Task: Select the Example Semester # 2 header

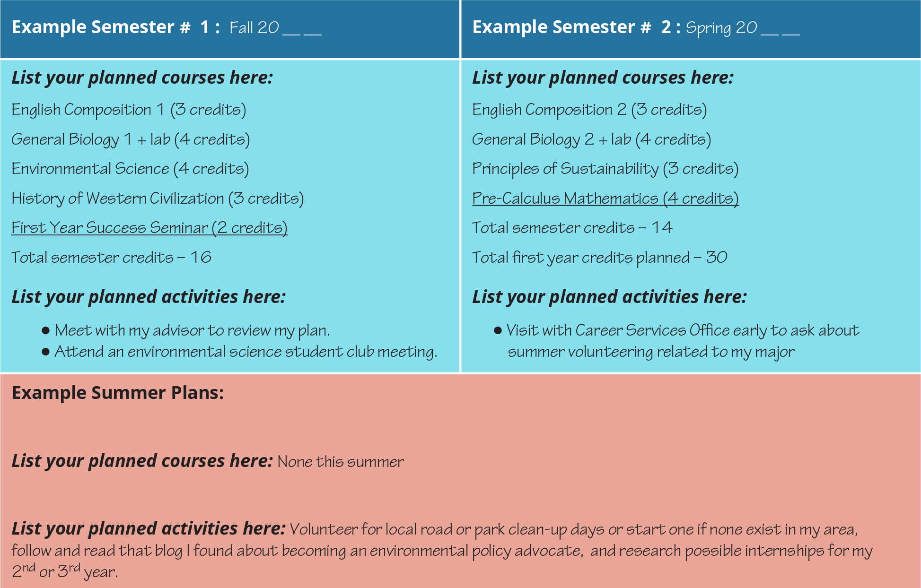Action: [576, 27]
